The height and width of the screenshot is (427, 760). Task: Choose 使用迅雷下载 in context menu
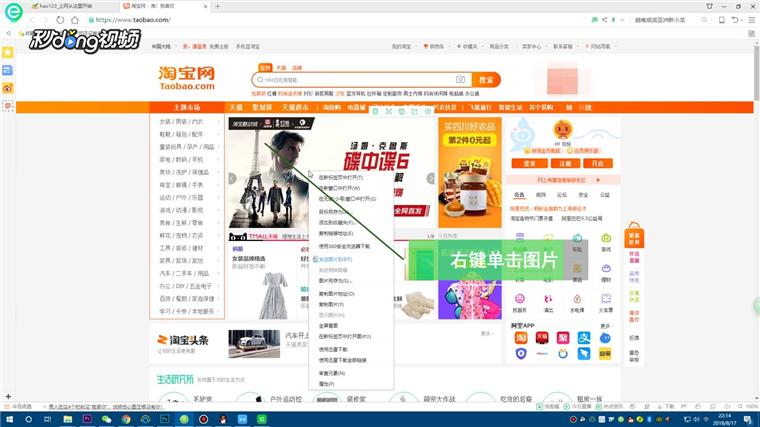pos(350,349)
